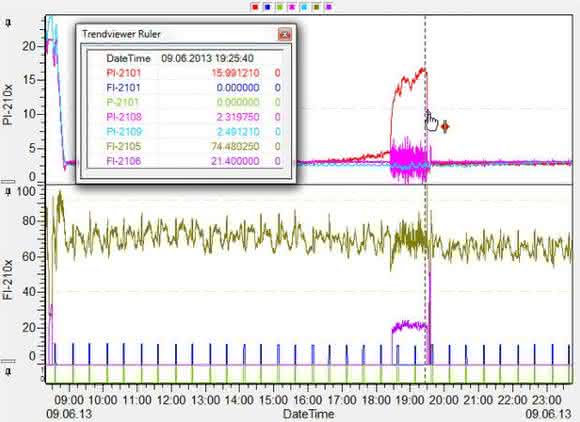Click the red legend marker
Viewport: 580px width, 422px height.
point(255,7)
